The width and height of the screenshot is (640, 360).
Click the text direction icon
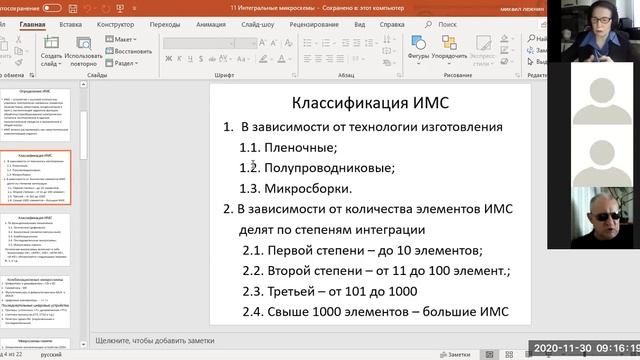click(387, 40)
